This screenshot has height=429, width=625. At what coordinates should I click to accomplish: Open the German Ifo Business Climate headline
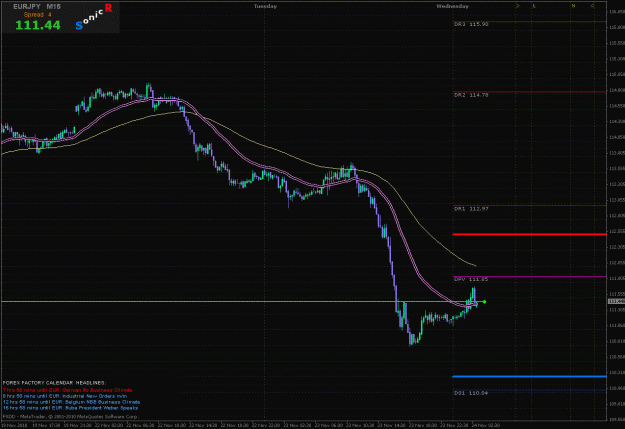pos(67,390)
